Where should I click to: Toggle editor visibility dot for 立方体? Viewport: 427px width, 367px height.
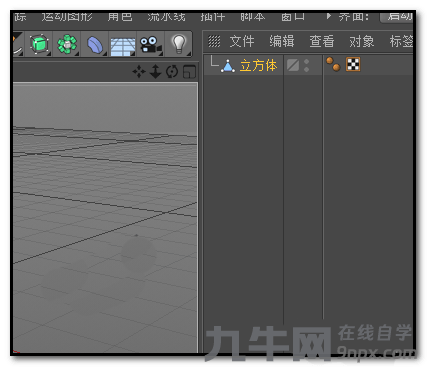[307, 62]
